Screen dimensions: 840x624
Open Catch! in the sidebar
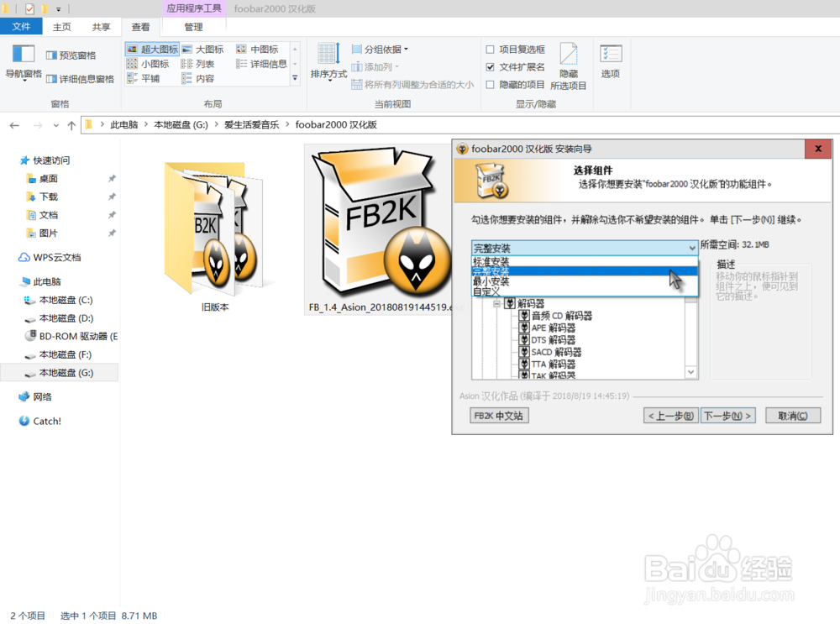40,421
